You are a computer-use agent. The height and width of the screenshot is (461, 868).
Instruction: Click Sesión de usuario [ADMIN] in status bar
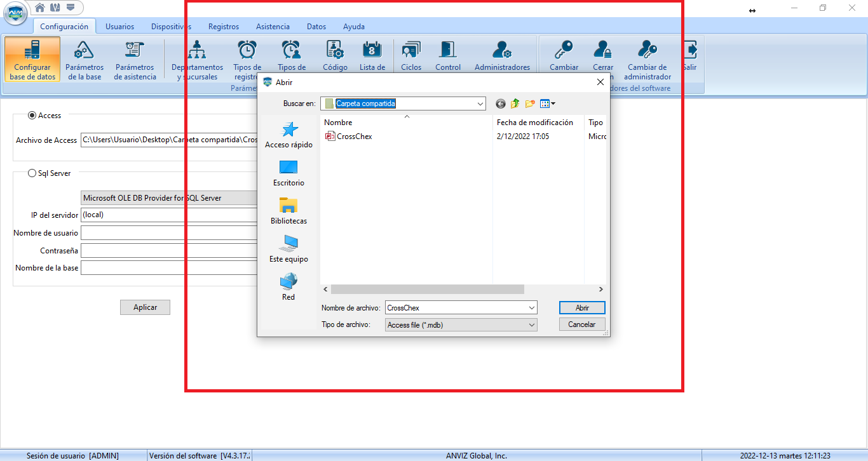point(72,456)
